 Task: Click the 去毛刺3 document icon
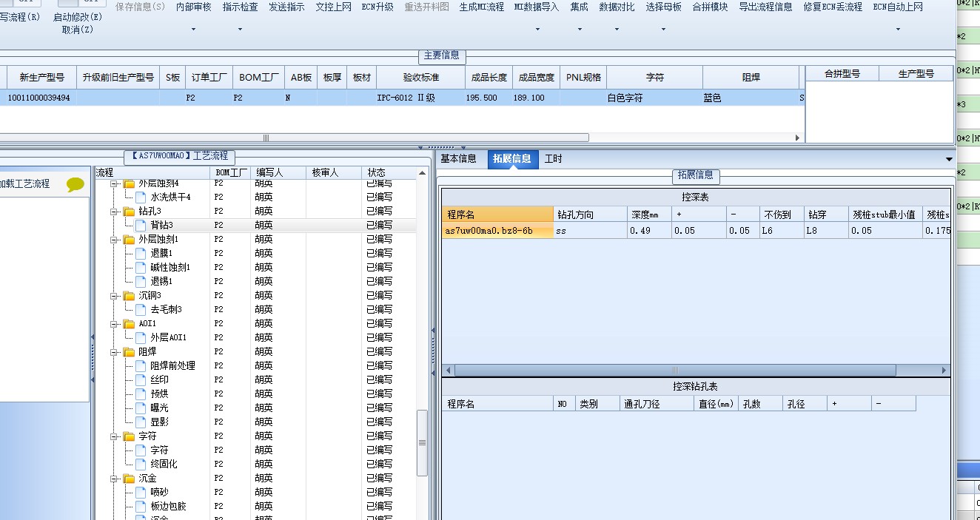point(141,310)
